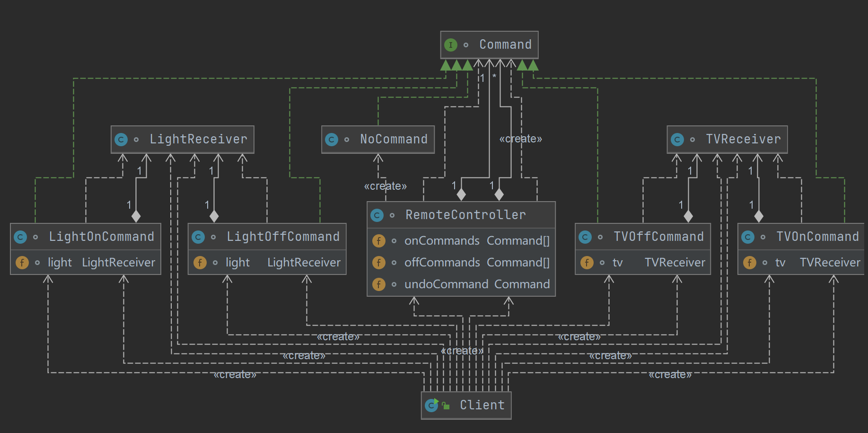Click the field icon of tv in TVOffCommand
This screenshot has width=868, height=433.
pos(587,263)
